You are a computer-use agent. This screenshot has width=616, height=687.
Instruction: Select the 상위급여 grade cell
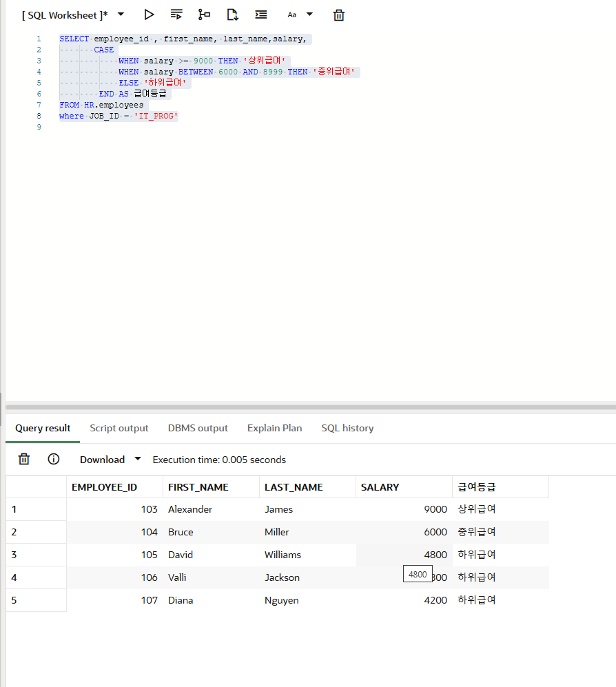pos(500,509)
